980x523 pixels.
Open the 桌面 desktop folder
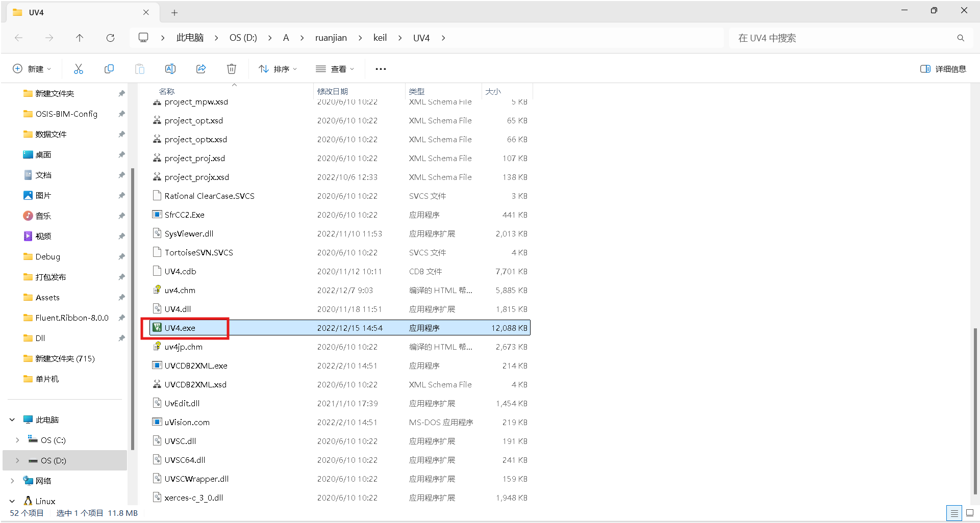click(x=43, y=154)
